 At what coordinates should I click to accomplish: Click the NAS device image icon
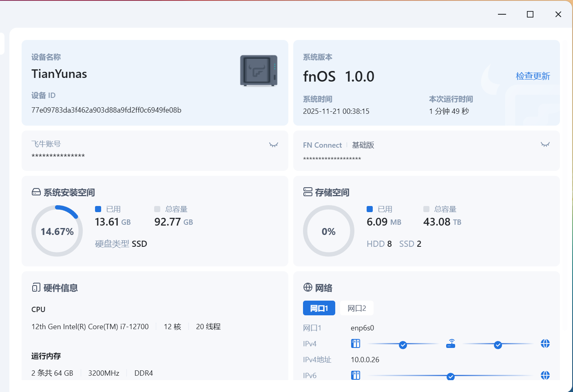pyautogui.click(x=259, y=71)
